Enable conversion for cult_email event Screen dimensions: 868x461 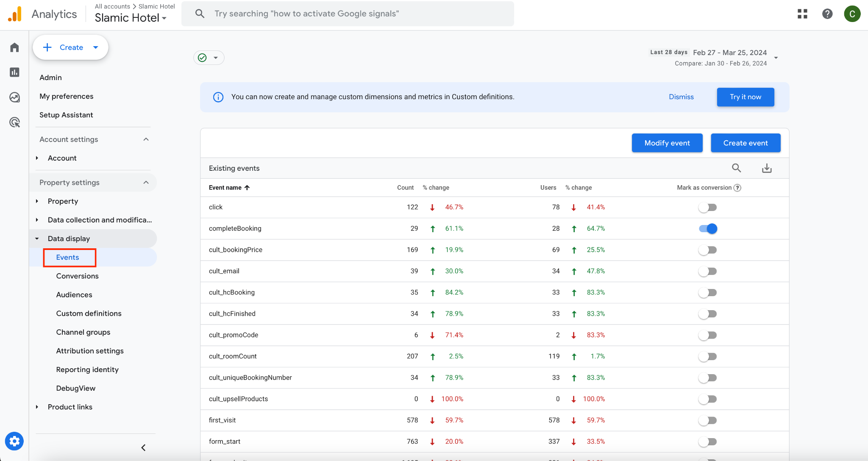coord(708,272)
